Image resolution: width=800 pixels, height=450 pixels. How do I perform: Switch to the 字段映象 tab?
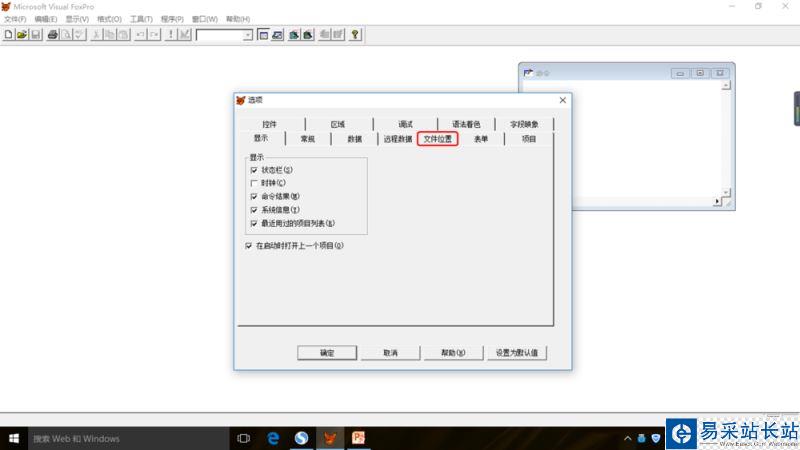[x=524, y=124]
